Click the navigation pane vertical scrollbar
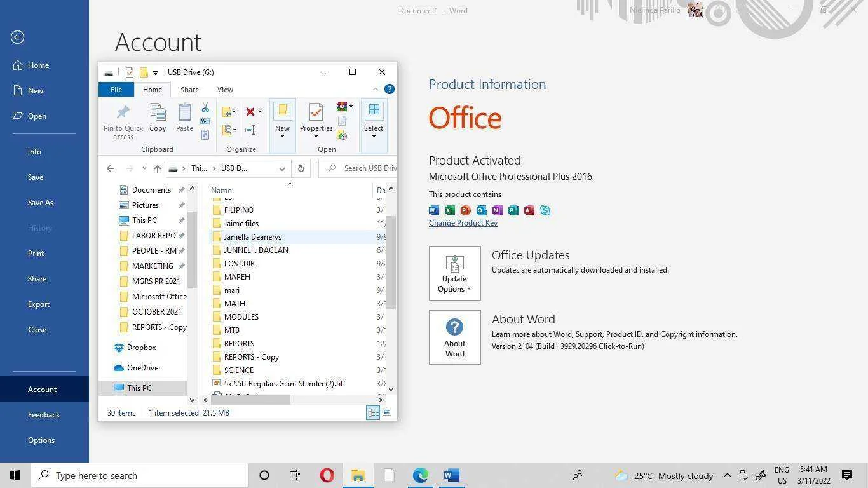 (x=192, y=250)
